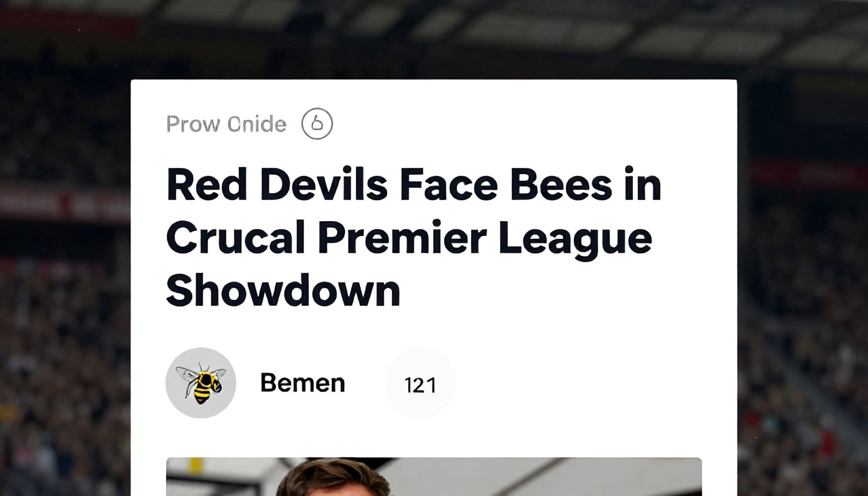Image resolution: width=868 pixels, height=496 pixels.
Task: Click the "121" count badge
Action: tap(420, 384)
